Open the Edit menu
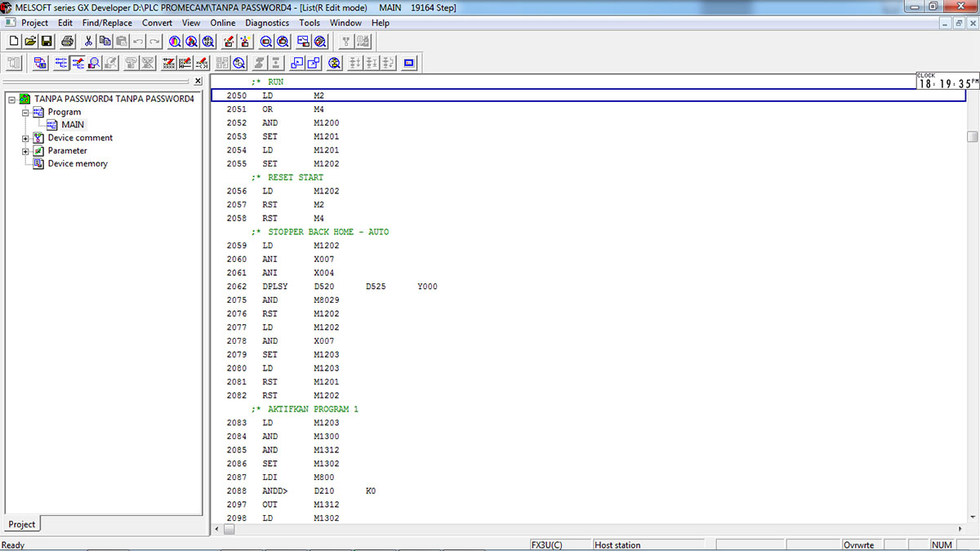Image resolution: width=980 pixels, height=551 pixels. 65,23
